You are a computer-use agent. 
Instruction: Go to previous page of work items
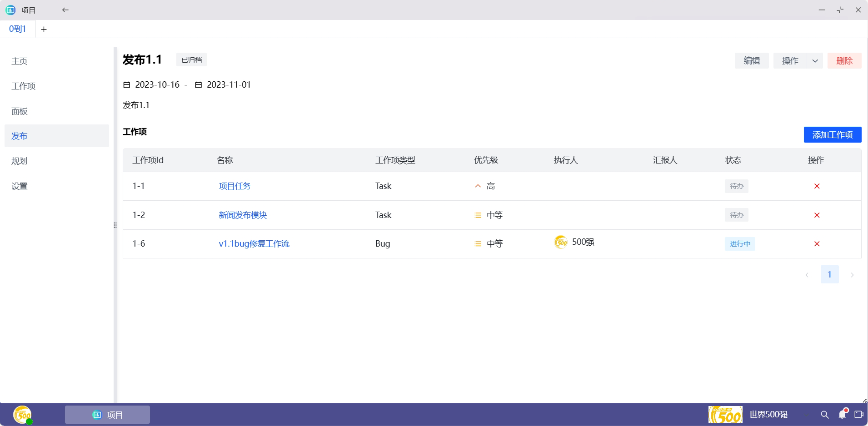point(807,275)
